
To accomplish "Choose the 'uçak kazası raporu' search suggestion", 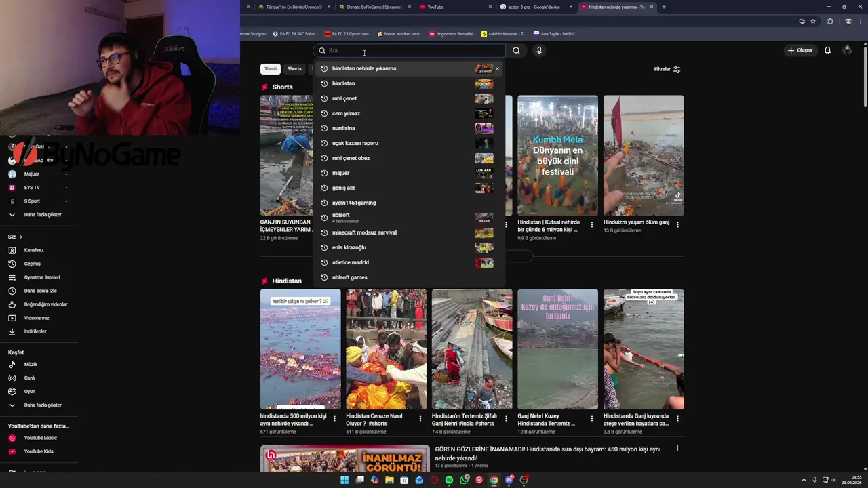I will [410, 143].
